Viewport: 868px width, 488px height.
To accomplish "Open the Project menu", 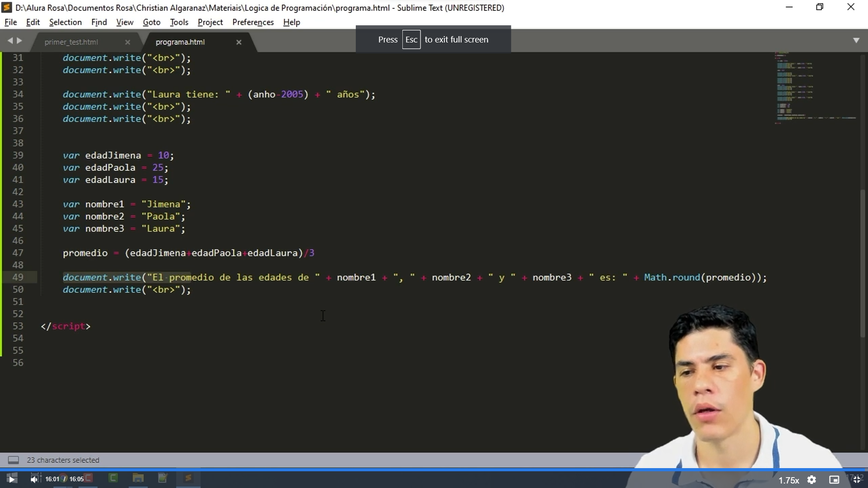I will pyautogui.click(x=210, y=22).
